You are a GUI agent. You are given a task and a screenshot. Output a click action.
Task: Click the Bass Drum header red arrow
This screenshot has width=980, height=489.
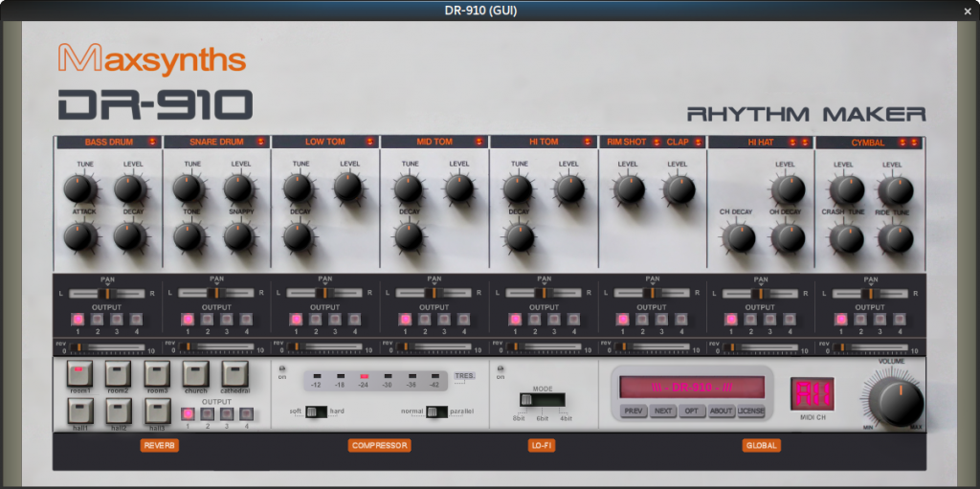152,142
